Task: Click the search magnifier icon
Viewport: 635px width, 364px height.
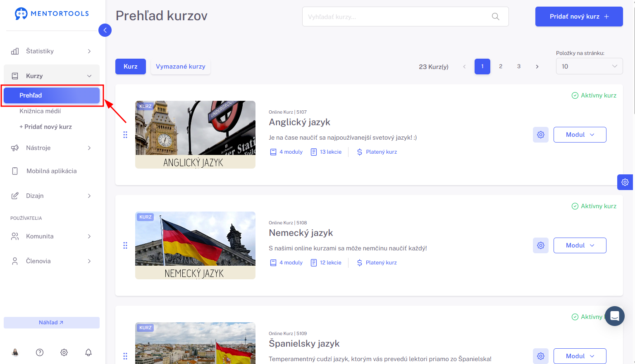Action: coord(495,17)
